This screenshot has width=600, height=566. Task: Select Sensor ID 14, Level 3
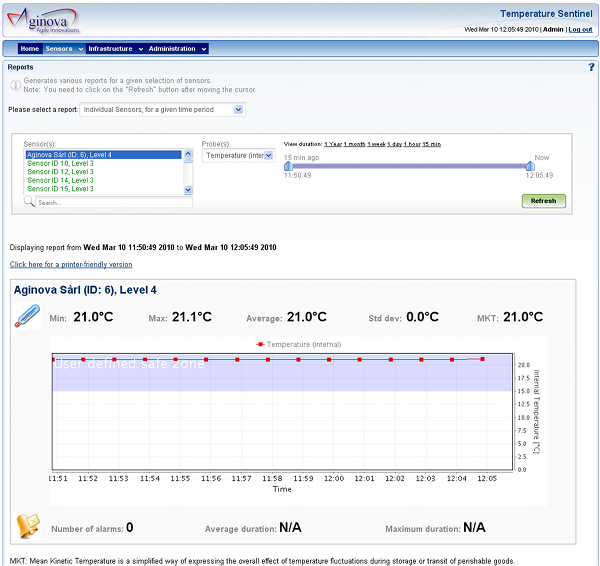coord(61,180)
